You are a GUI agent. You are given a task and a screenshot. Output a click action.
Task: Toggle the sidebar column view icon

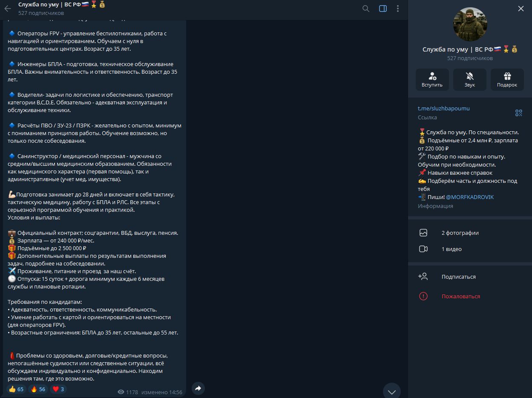[x=382, y=8]
